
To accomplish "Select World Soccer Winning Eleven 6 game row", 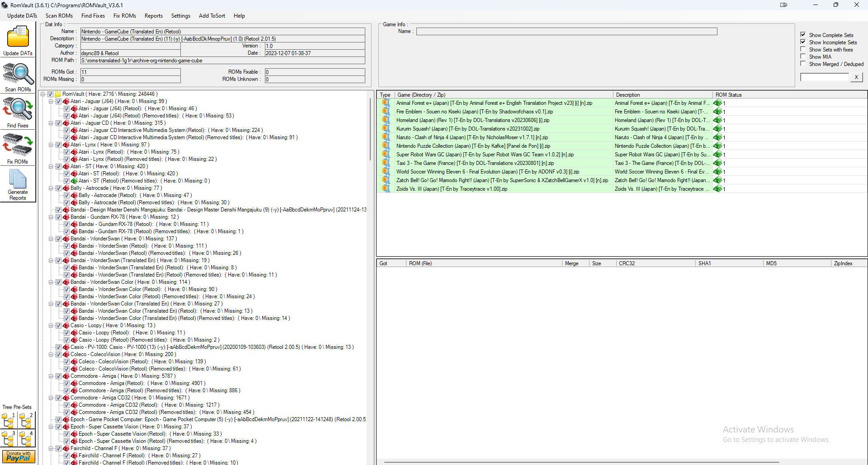I will tap(622, 172).
